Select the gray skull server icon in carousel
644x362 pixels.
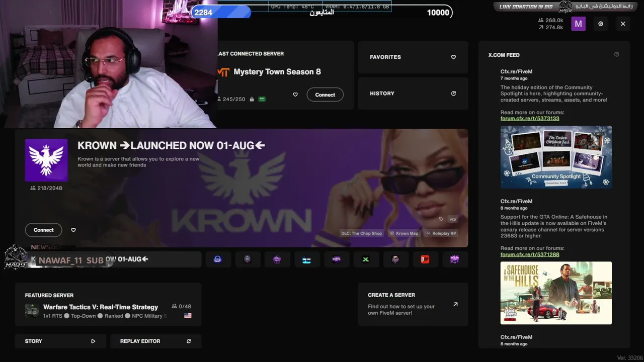(x=248, y=259)
